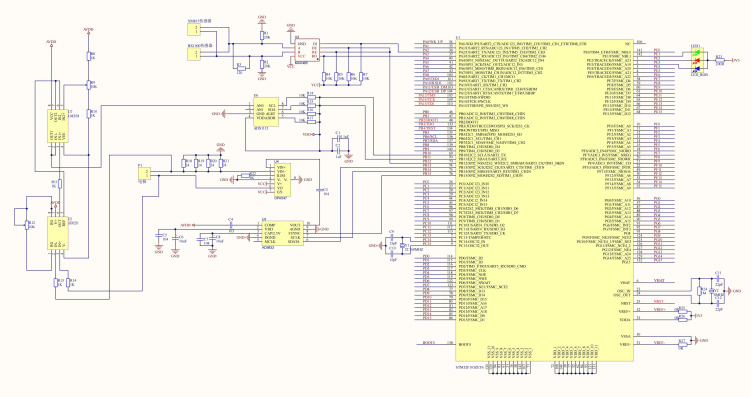751x397 pixels.
Task: Select the OSC_IN pin on STM32
Action: [x=625, y=291]
